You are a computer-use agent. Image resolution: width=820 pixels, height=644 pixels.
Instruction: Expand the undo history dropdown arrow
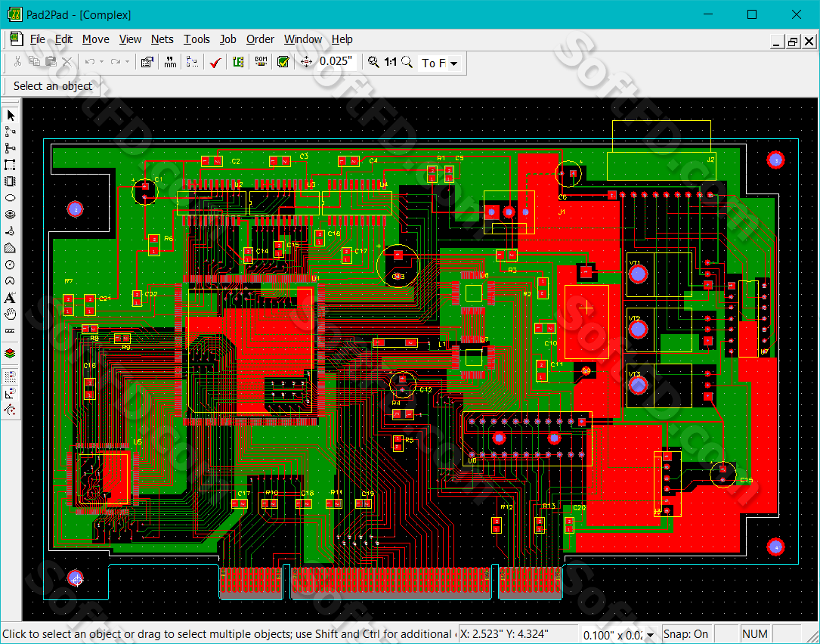point(101,62)
